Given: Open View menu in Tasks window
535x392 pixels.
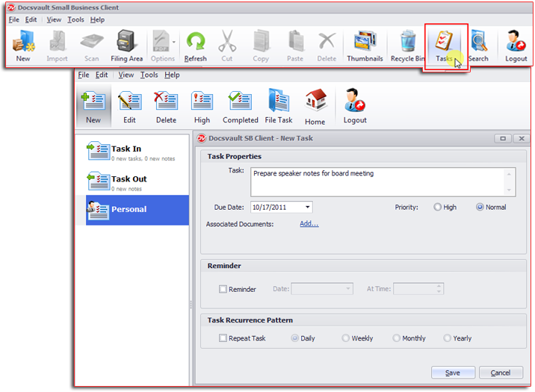Looking at the screenshot, I should tap(126, 75).
